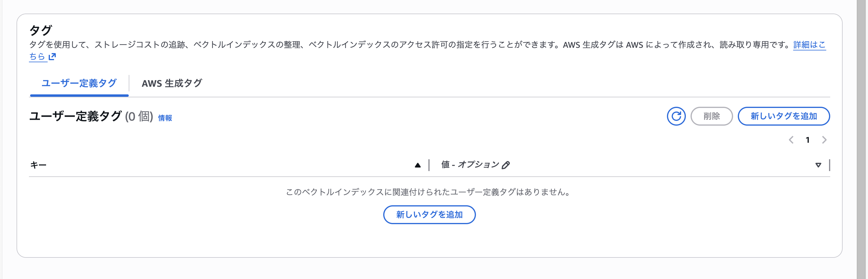Click the divider at the 値 column's right edge

pos(829,165)
